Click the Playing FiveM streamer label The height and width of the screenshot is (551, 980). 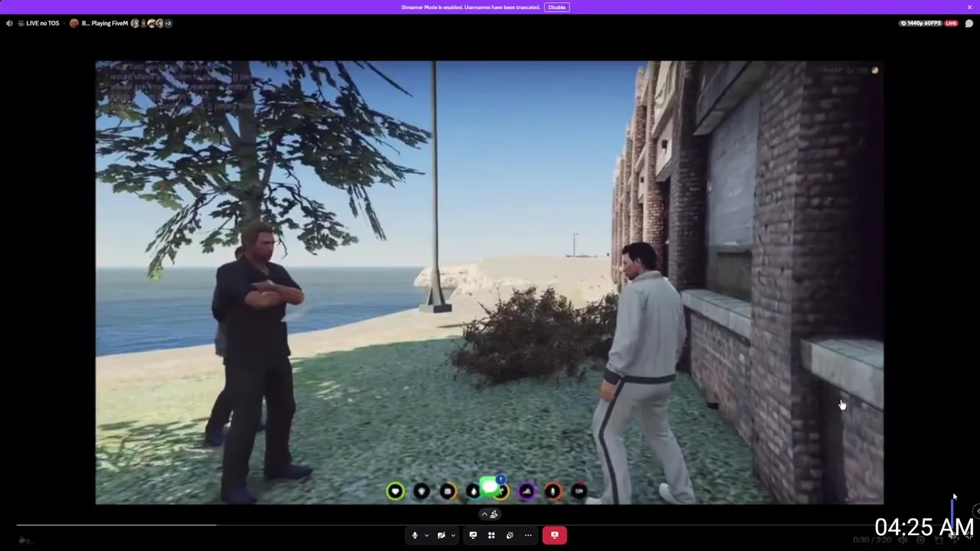(105, 23)
